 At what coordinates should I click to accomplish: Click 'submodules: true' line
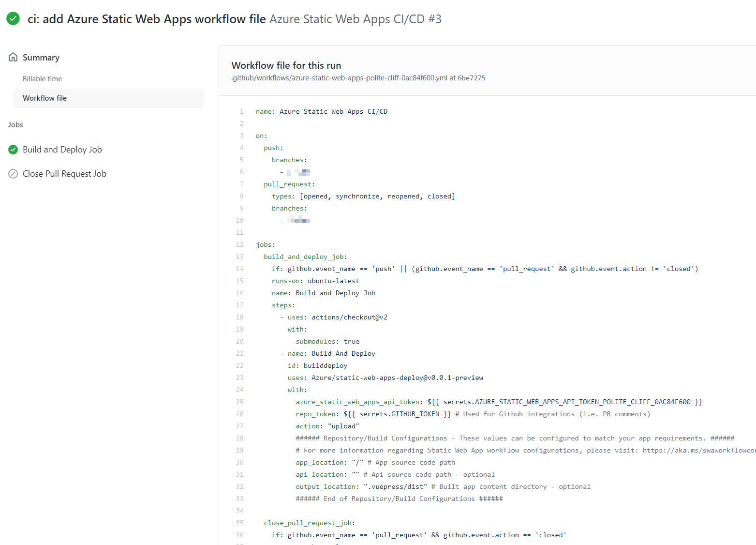coord(327,341)
